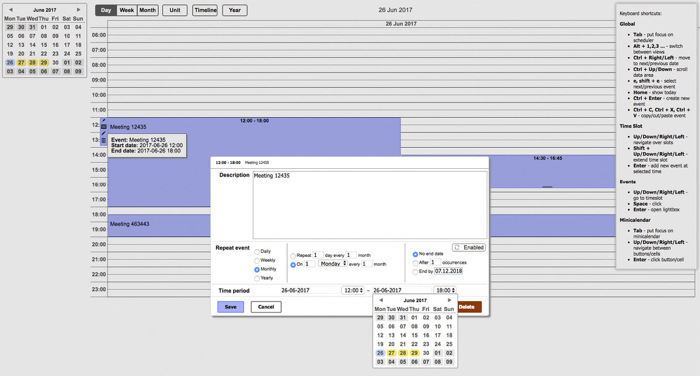Show next month in the popup date picker
700x376 pixels.
449,300
